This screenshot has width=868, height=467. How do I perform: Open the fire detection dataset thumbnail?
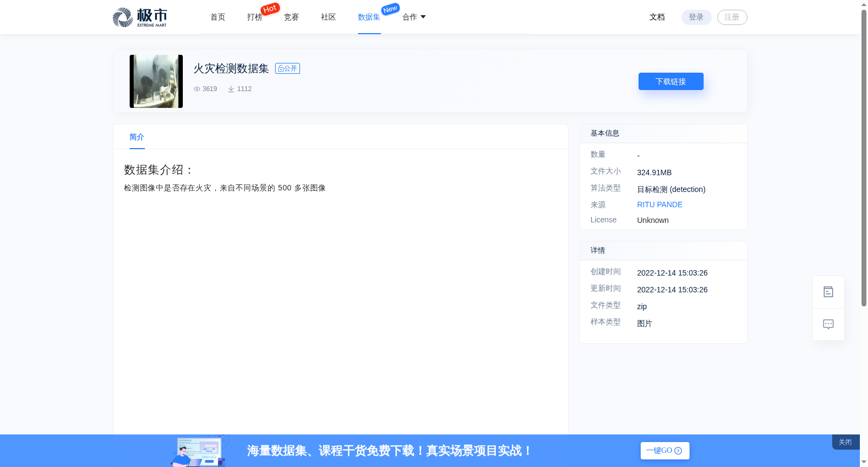(156, 81)
